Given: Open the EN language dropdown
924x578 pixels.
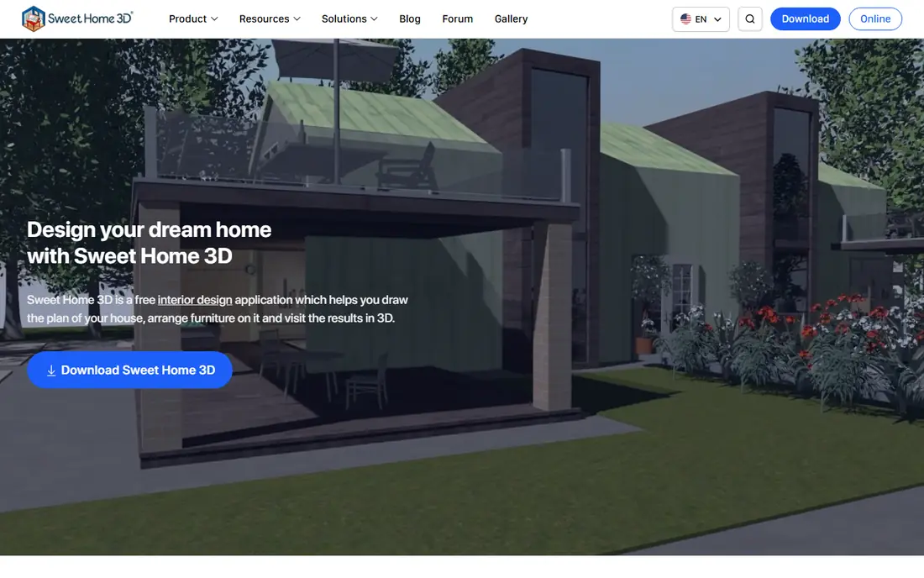Looking at the screenshot, I should pyautogui.click(x=701, y=18).
